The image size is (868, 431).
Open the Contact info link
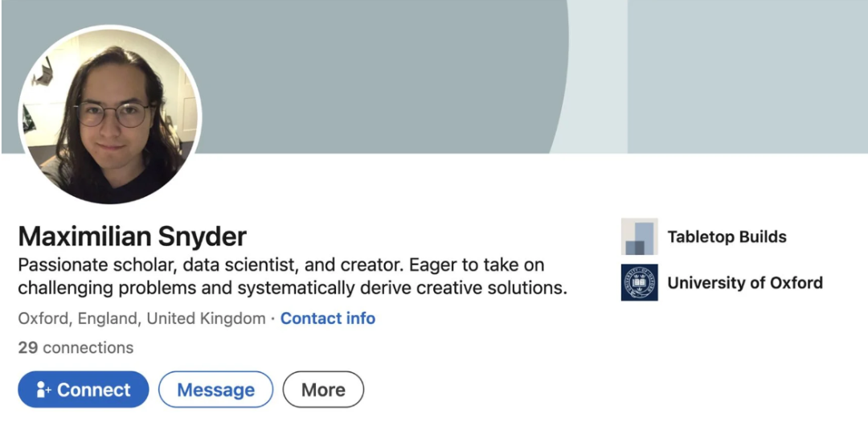click(327, 318)
